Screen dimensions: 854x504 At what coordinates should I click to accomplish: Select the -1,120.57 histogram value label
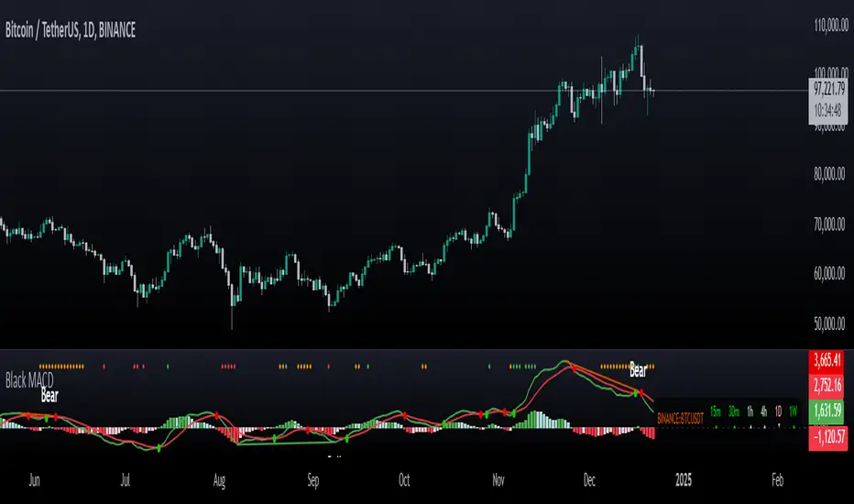(832, 437)
